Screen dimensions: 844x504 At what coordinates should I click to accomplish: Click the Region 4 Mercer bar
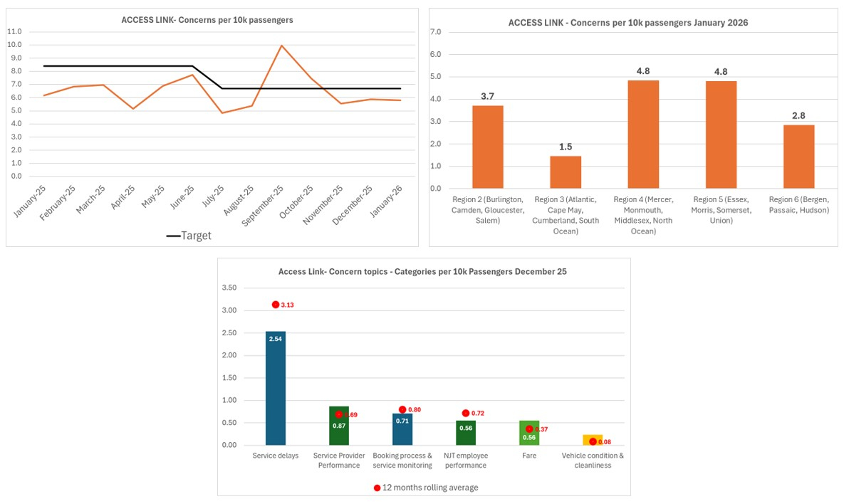(643, 135)
